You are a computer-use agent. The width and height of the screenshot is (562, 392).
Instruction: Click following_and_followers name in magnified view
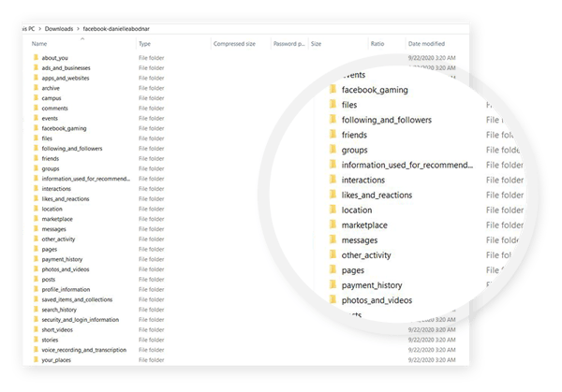click(386, 120)
